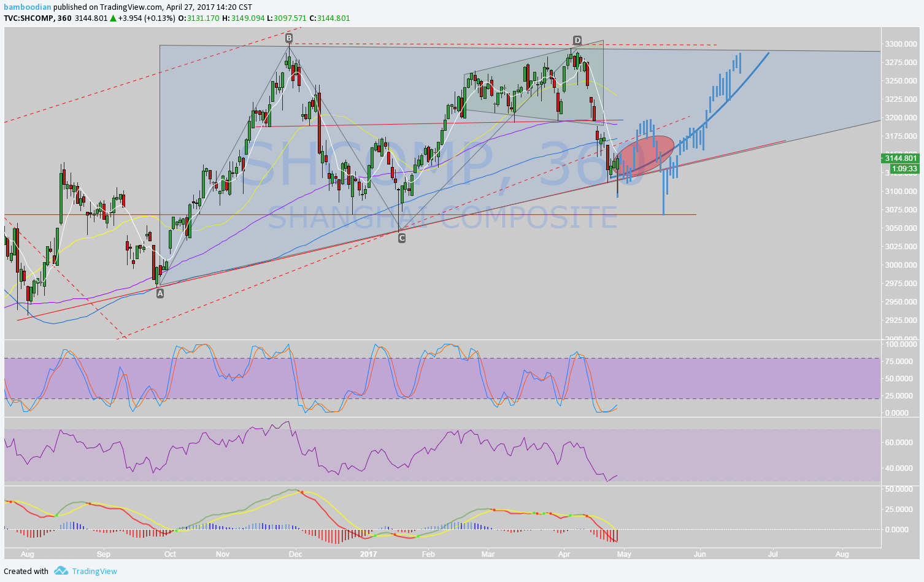Click the 3025.000 price axis label
Viewport: 924px width, 582px height.
click(x=901, y=247)
